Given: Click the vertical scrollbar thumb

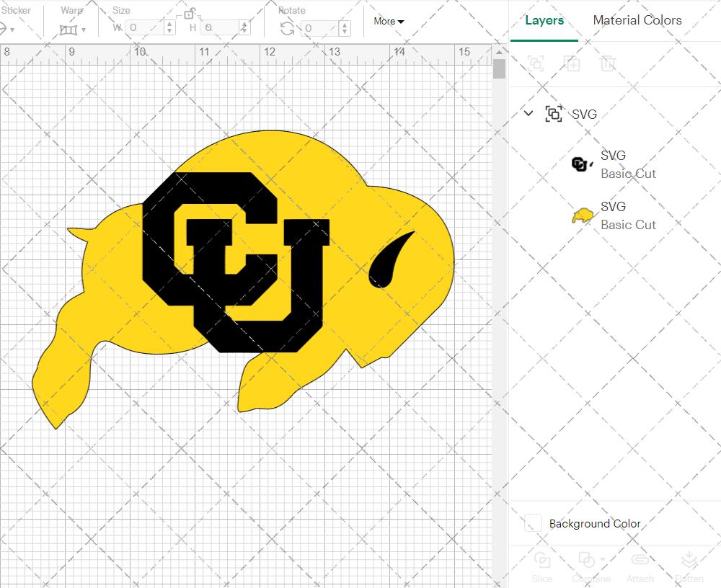Looking at the screenshot, I should tap(499, 69).
